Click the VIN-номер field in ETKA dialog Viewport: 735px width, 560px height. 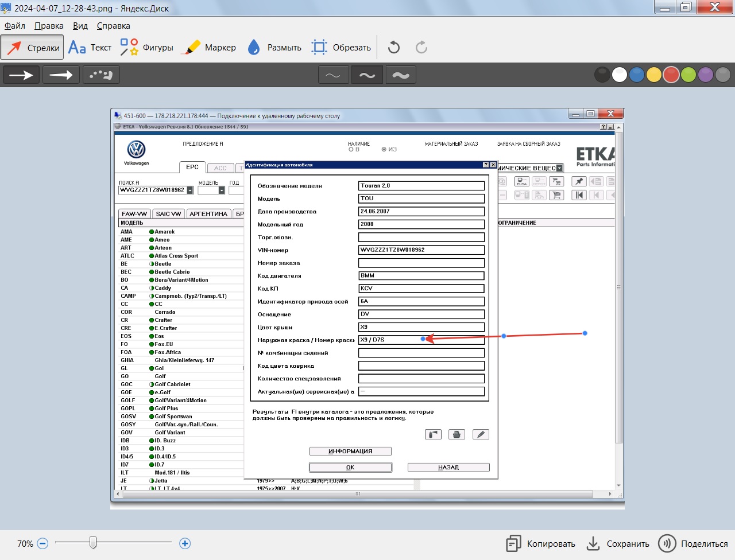(x=421, y=250)
